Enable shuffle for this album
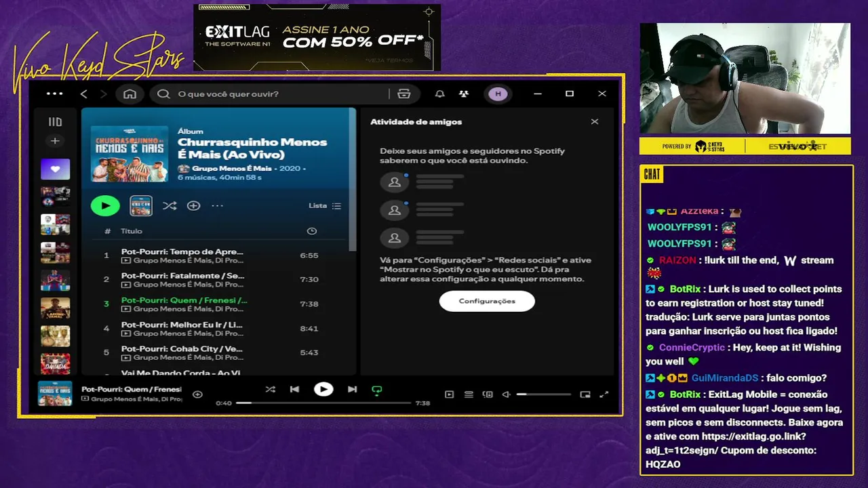Screen dimensions: 868x488 170,205
